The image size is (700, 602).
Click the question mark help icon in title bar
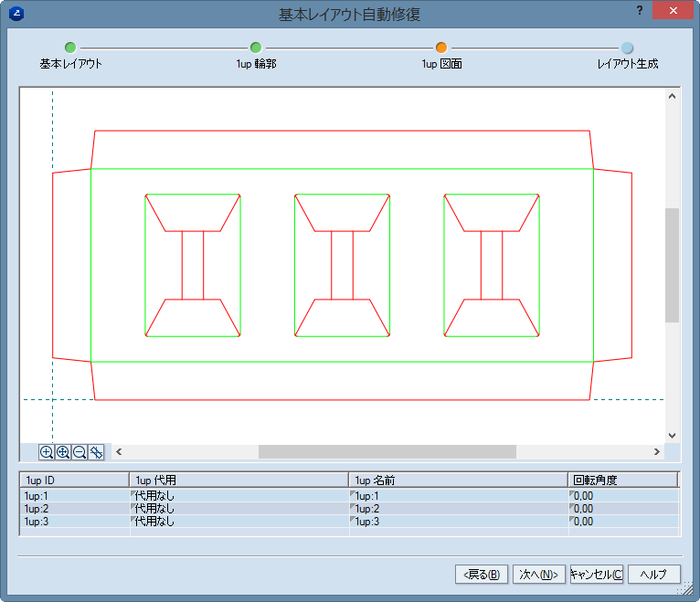(x=640, y=10)
